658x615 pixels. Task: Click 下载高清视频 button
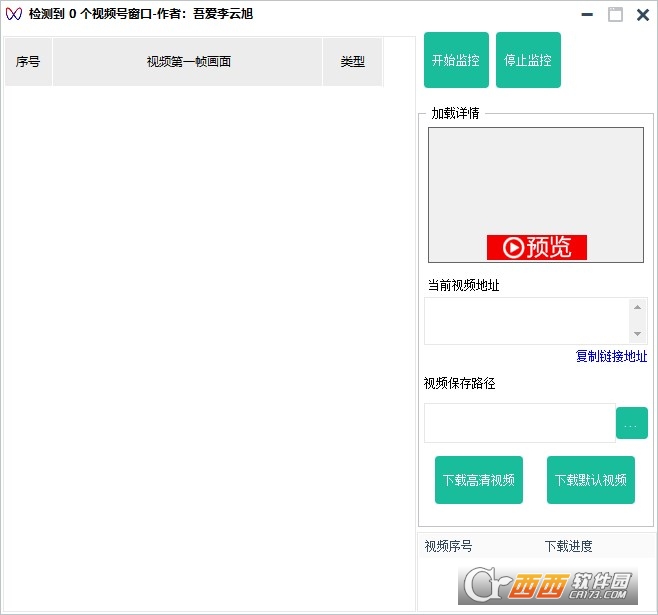click(479, 480)
